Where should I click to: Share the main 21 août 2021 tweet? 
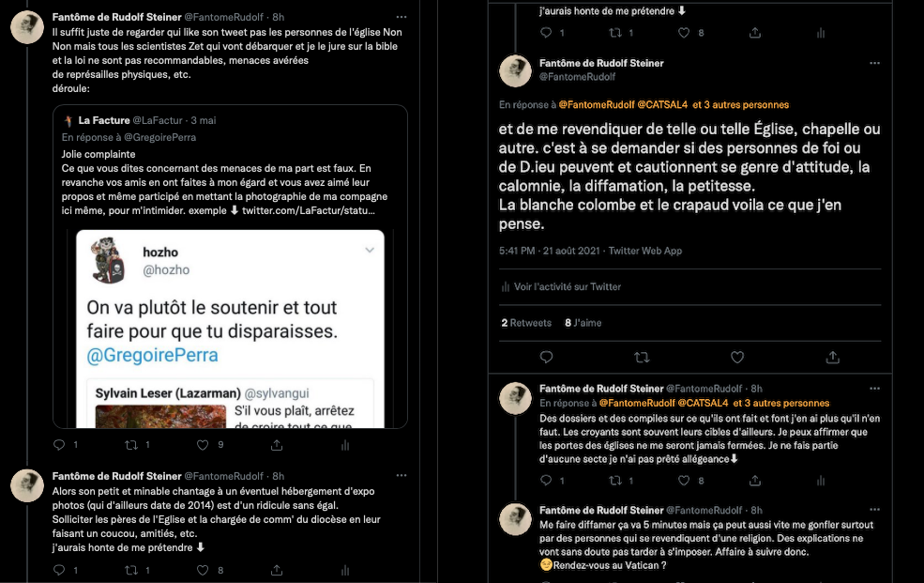(832, 357)
